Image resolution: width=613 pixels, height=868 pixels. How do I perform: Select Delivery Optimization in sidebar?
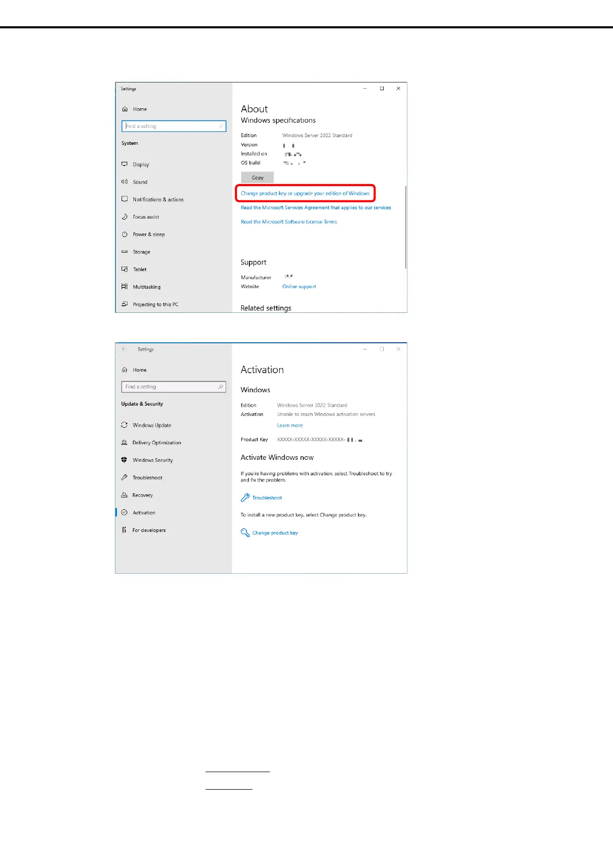(x=157, y=443)
